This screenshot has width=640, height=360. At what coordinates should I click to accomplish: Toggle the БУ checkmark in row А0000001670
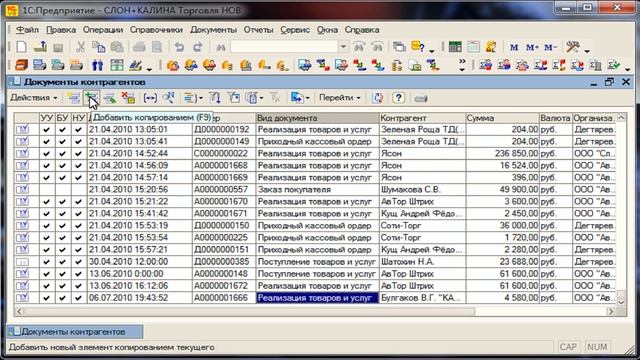pos(62,202)
